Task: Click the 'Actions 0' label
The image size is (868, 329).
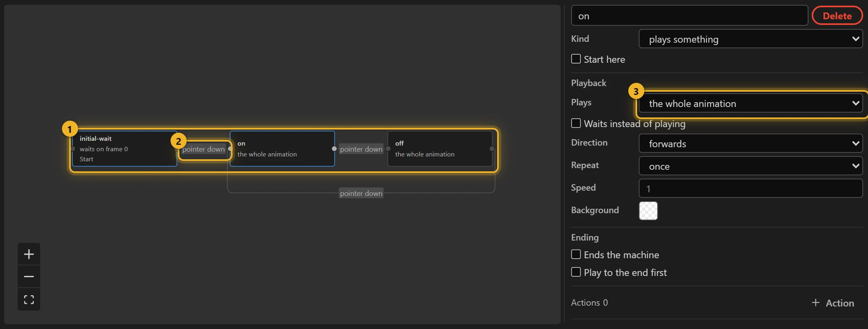Action: 589,303
